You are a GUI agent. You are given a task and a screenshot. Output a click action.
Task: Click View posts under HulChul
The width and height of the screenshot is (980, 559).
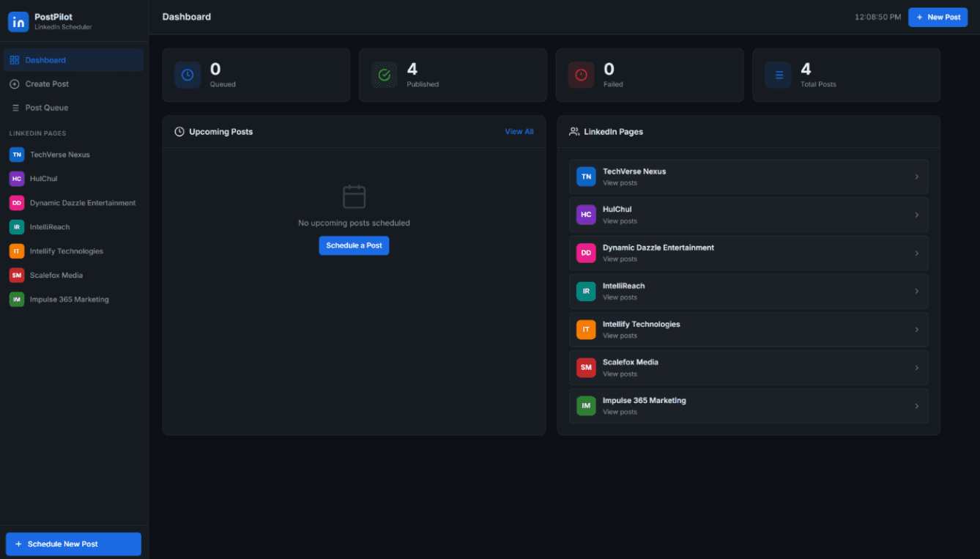(620, 221)
